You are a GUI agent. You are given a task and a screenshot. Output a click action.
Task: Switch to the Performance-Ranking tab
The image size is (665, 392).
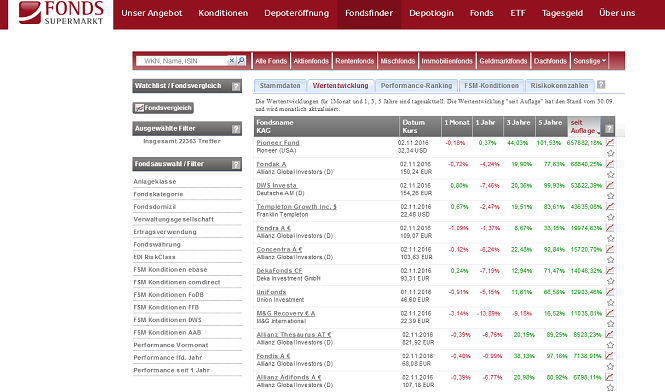pos(416,86)
